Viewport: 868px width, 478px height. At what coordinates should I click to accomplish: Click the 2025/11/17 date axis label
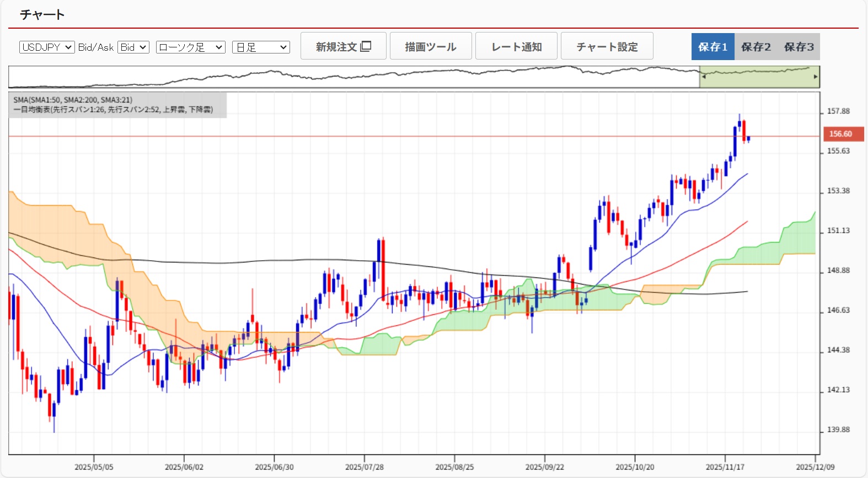click(x=725, y=467)
